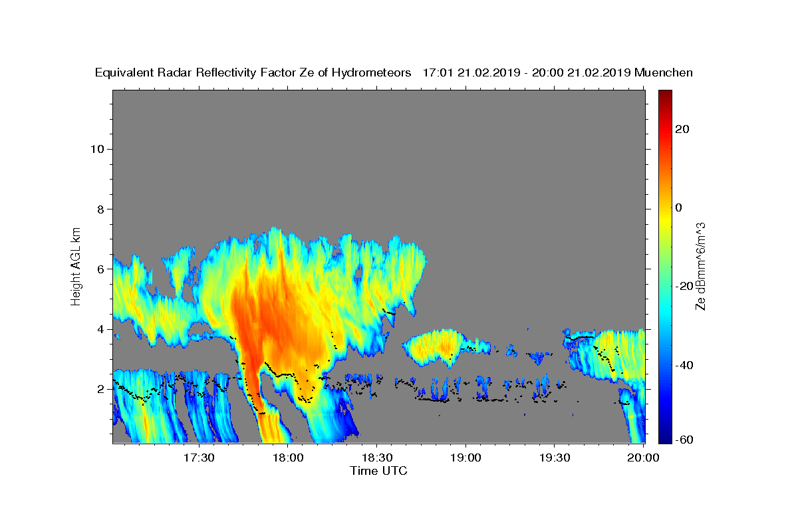Viewport: 798px width, 532px height.
Task: Click the dark red top of the colorbar
Action: point(665,97)
